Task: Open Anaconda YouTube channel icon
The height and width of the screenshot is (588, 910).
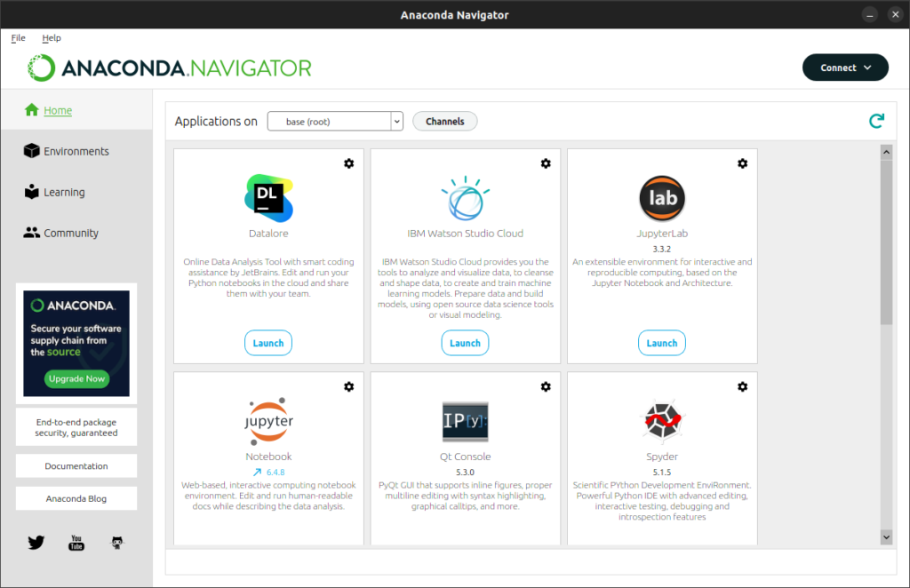Action: pyautogui.click(x=76, y=542)
